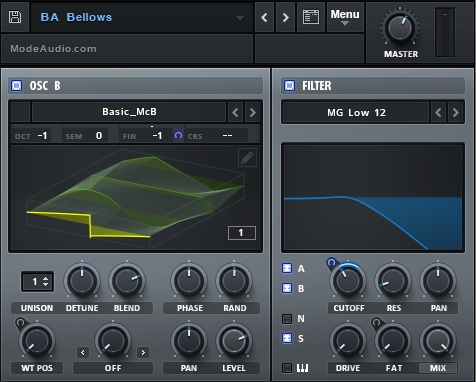The height and width of the screenshot is (382, 476).
Task: Toggle oscillator A filter routing
Action: click(x=287, y=268)
